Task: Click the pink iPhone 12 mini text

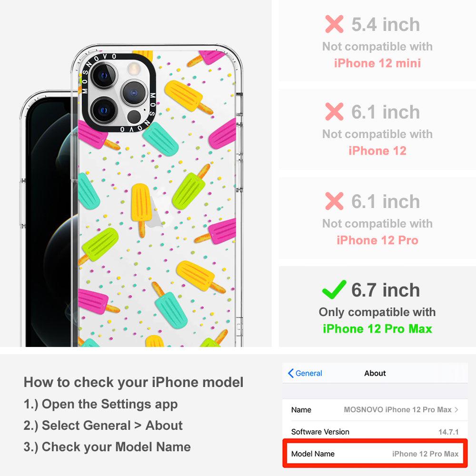Action: [x=377, y=63]
